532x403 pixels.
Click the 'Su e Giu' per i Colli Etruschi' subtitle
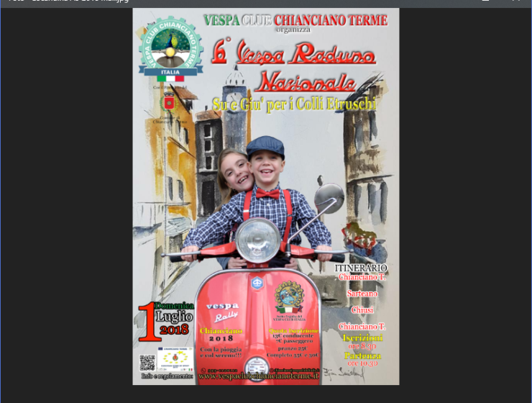[x=293, y=104]
